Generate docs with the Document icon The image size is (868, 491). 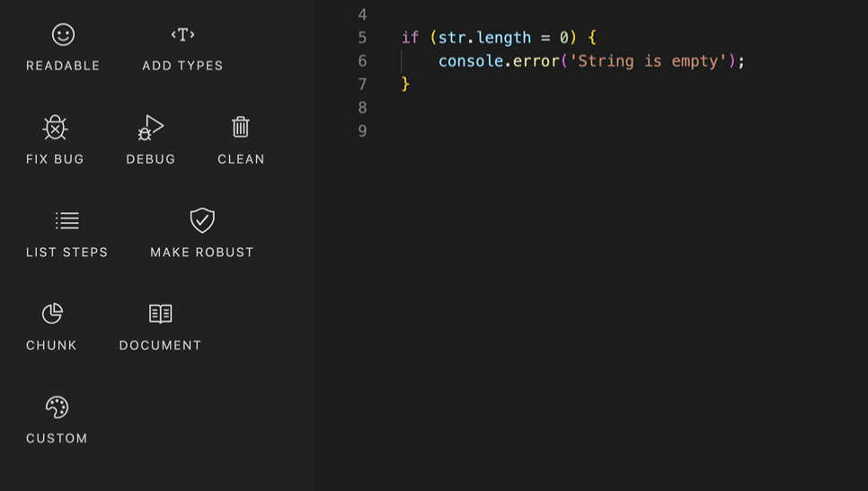coord(160,313)
